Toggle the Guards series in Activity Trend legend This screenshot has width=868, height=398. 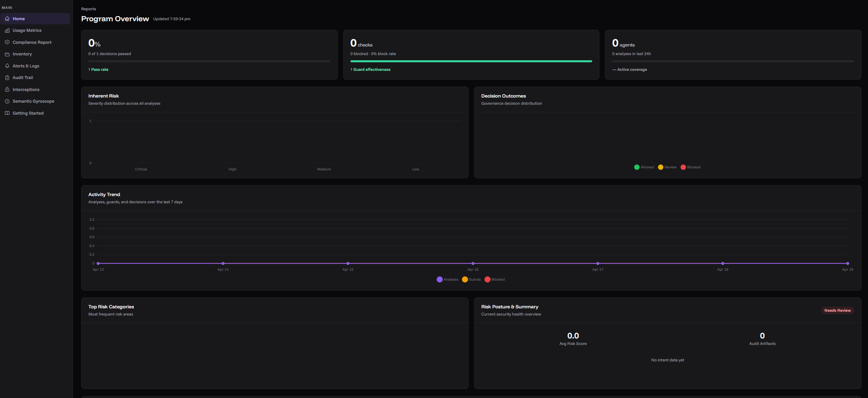pos(471,280)
